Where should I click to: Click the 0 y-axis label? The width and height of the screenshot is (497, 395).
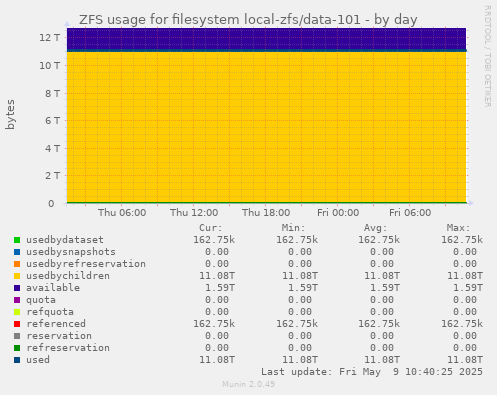point(51,203)
